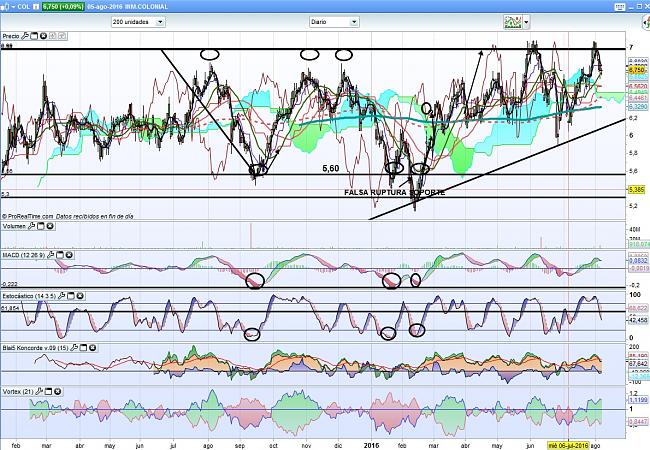Open dropdown arrow beside indicators icon
Viewport: 650px width, 450px height.
[x=526, y=22]
